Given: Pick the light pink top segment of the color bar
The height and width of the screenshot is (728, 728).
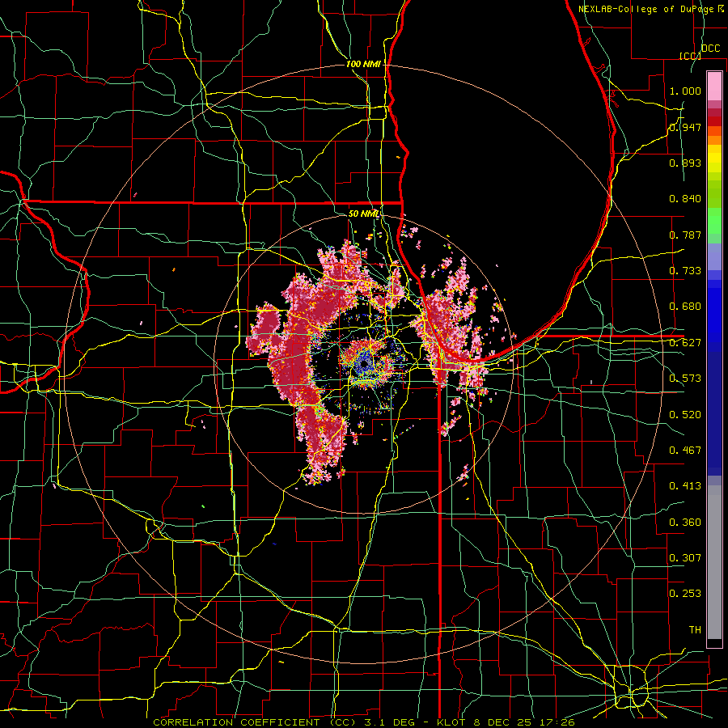Looking at the screenshot, I should (x=714, y=86).
